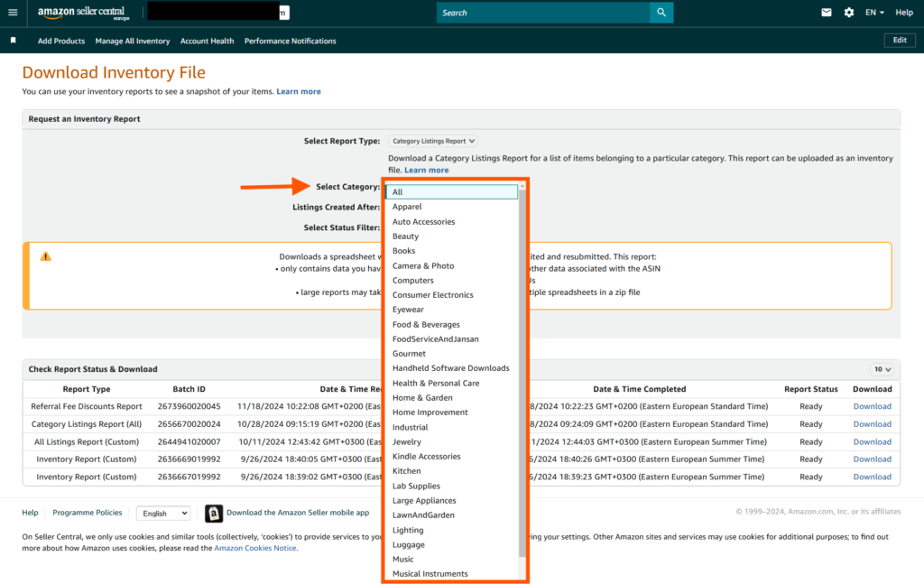Click the category list scrollbar
Viewport: 924px width, 584px height.
coord(522,373)
